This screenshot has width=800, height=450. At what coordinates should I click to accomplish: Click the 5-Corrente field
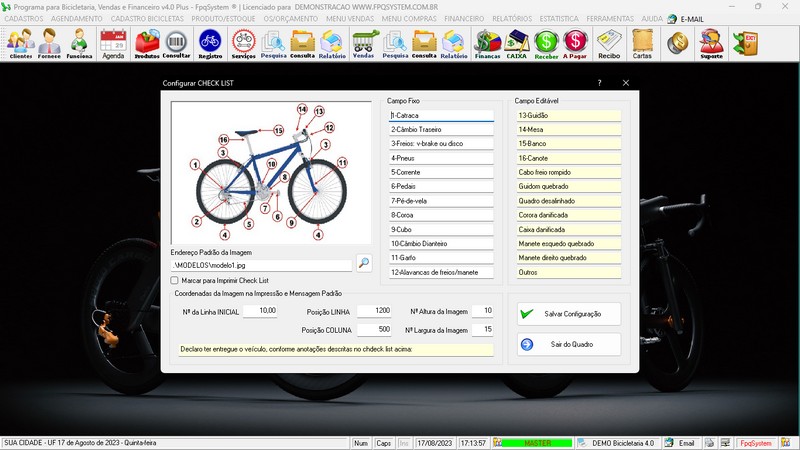pos(441,172)
